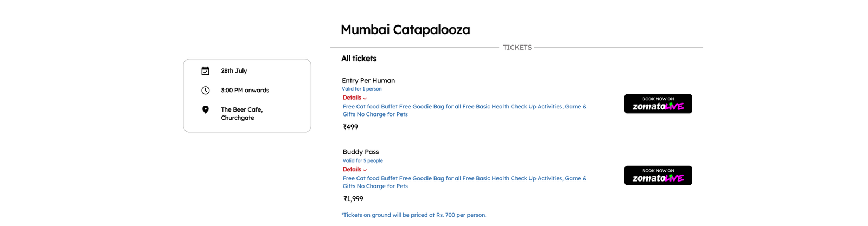Toggle the Details label for Entry Per Human ticket
868x226 pixels.
point(352,98)
